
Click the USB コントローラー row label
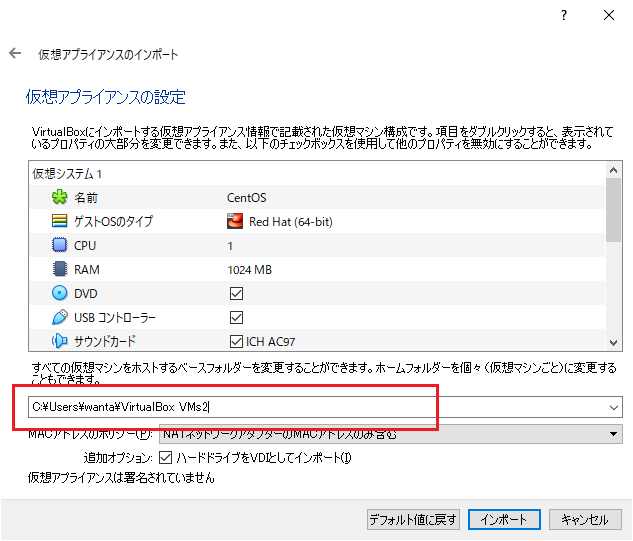[x=115, y=318]
